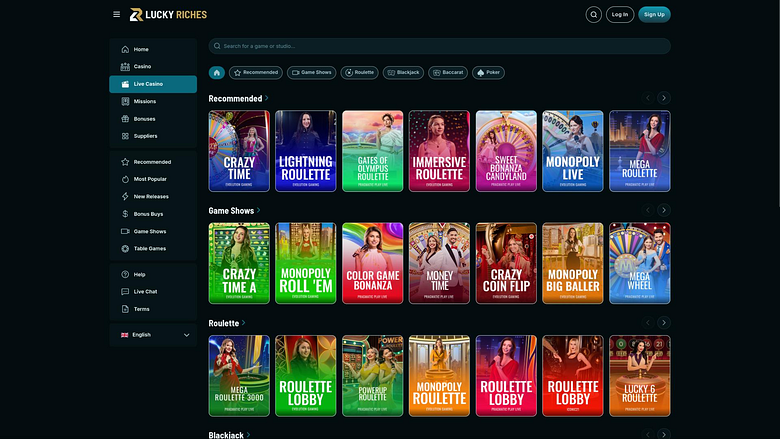Open the Mega Roulette game card
The image size is (780, 439).
(x=640, y=151)
